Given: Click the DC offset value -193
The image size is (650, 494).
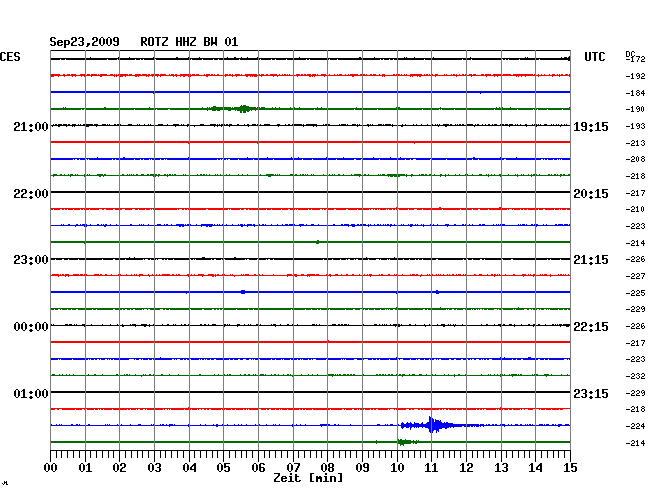Looking at the screenshot, I should 635,126.
